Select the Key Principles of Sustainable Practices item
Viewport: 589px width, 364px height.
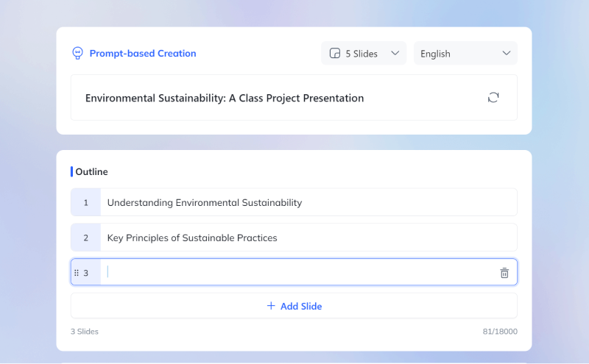(192, 238)
